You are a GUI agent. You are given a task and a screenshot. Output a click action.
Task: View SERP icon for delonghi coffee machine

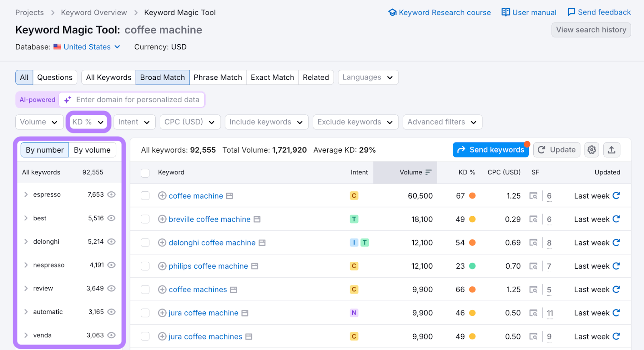pyautogui.click(x=533, y=243)
